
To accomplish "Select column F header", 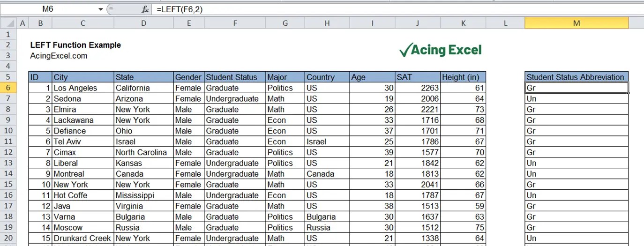I will coord(235,23).
